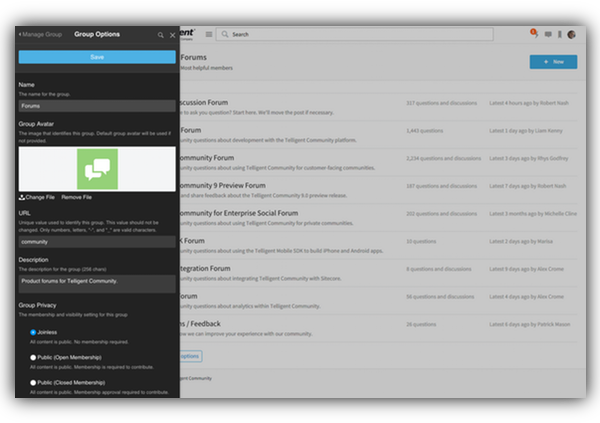
Task: Click '2,234 questions and discussions' count
Action: (443, 158)
